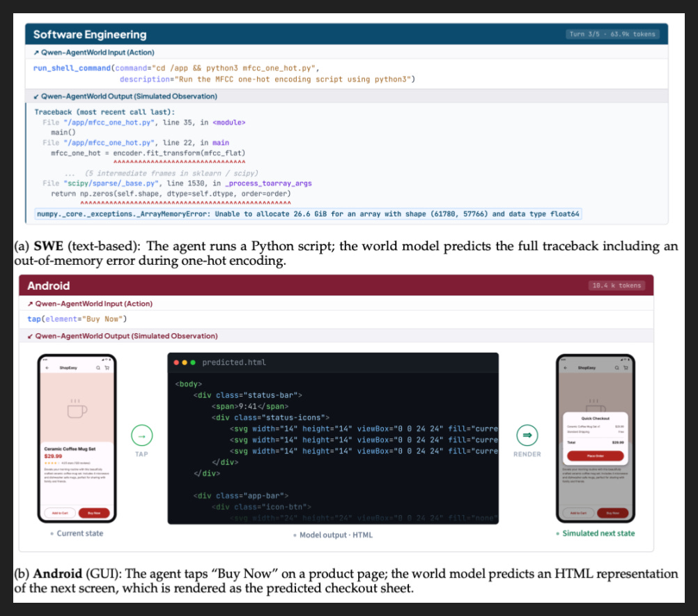Click the arrow icon beside Android Qwen-AgentWorld Output
The height and width of the screenshot is (616, 698).
coord(30,337)
